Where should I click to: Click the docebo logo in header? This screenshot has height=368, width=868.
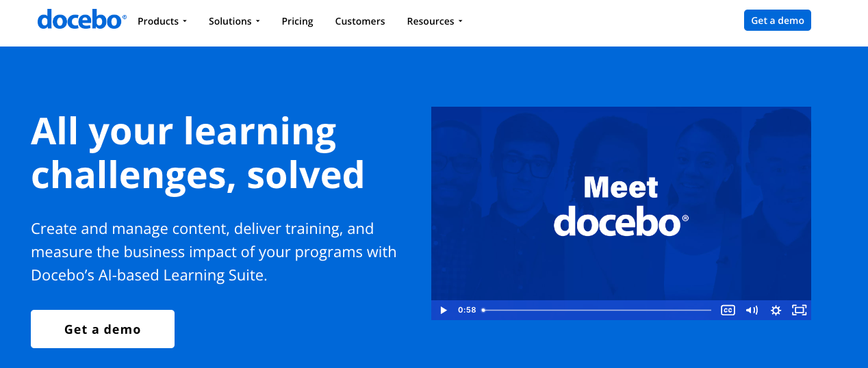(81, 20)
